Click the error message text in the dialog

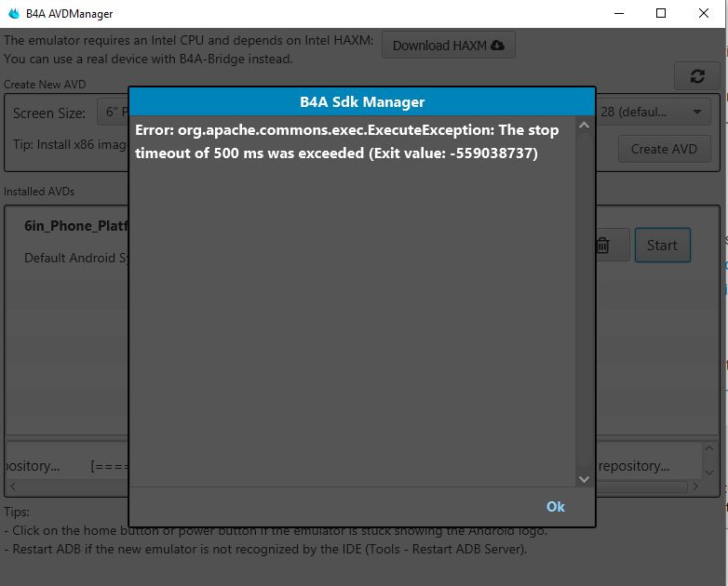[347, 141]
